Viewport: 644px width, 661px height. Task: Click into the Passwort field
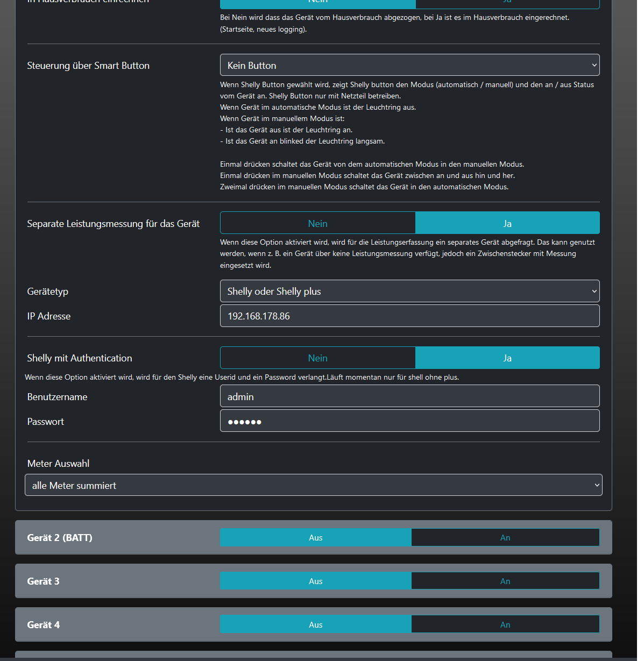[x=409, y=421]
